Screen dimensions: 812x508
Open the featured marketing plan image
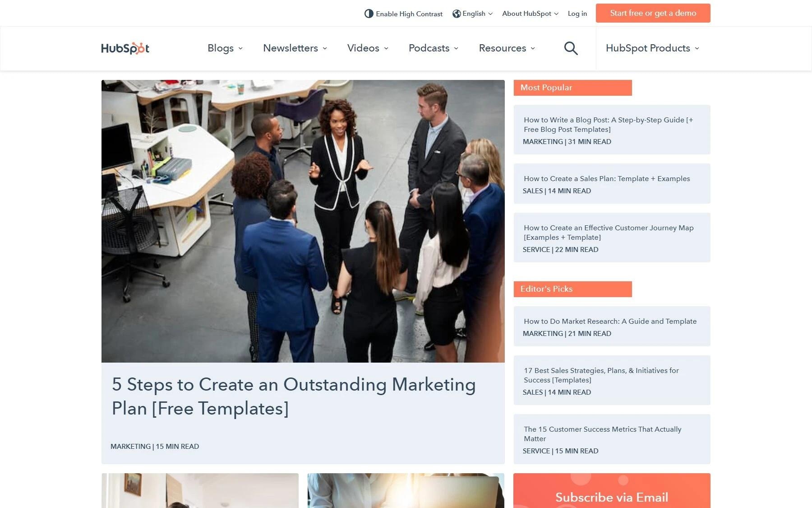[x=303, y=221]
